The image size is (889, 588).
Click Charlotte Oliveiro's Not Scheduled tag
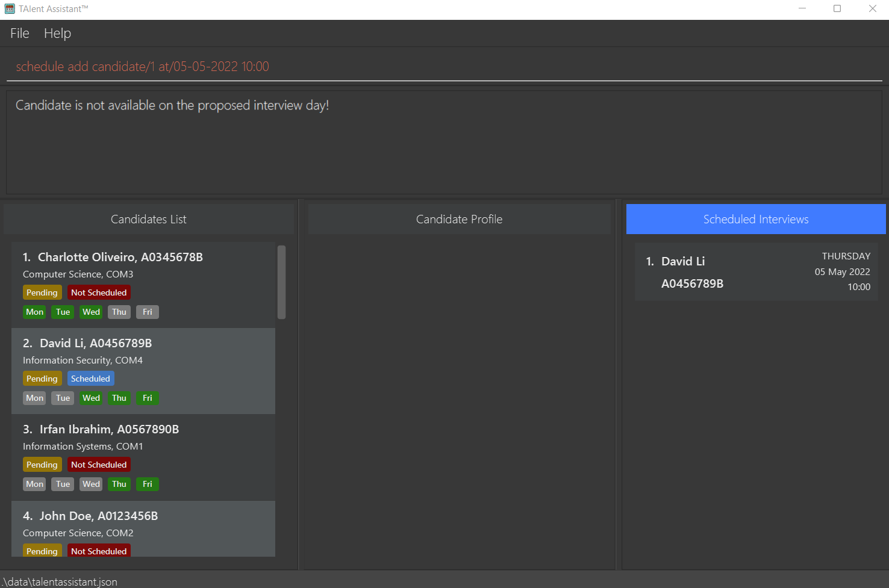click(99, 292)
